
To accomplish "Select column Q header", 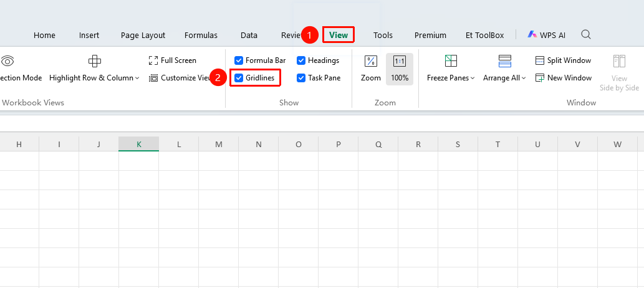I will click(x=378, y=144).
